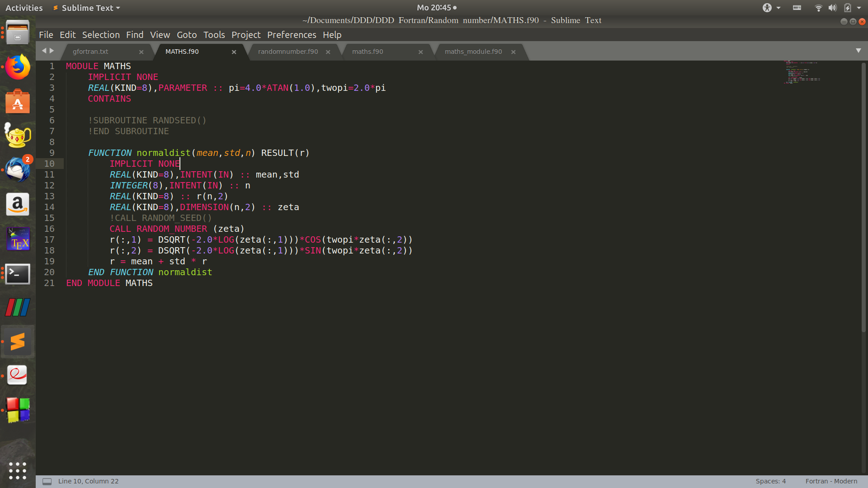Image resolution: width=868 pixels, height=488 pixels.
Task: Click the '!SUBROUTINE RANDSEED()' comment
Action: [147, 120]
